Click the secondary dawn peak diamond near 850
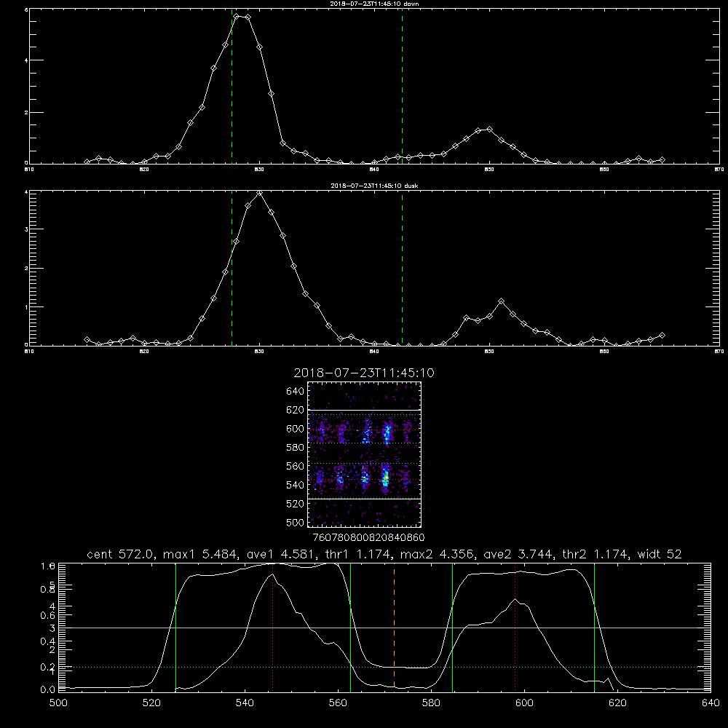 (489, 130)
